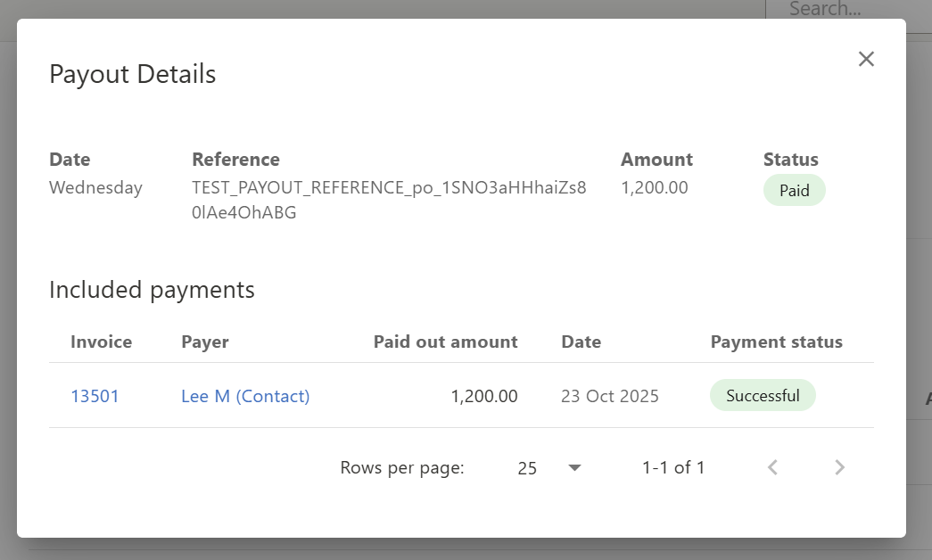Open payer Lee M (Contact) link

tap(245, 396)
